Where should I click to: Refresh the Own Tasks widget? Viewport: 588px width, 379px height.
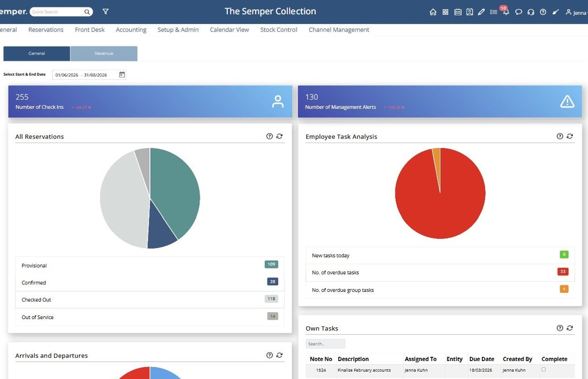(x=570, y=328)
